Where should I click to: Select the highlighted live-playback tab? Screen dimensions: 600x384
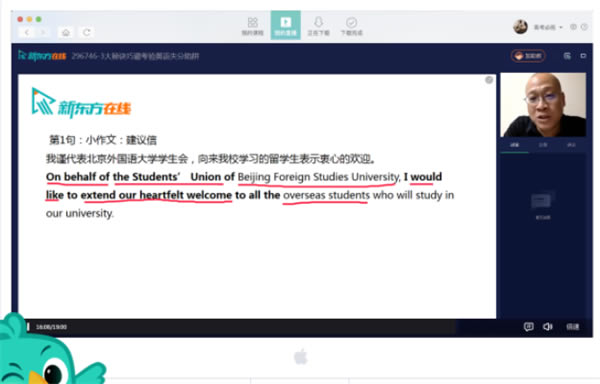pos(285,25)
